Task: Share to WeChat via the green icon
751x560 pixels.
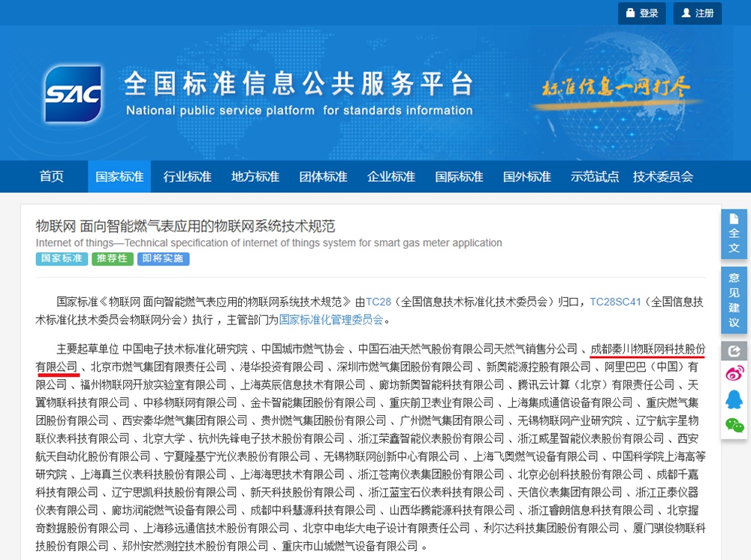Action: (734, 425)
